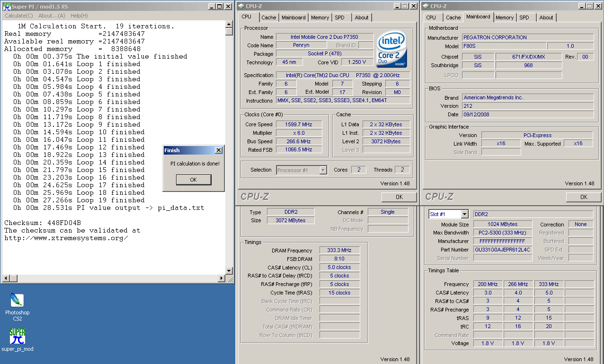604x364 pixels.
Task: Click the xtremesystems.org URL text
Action: 66,238
